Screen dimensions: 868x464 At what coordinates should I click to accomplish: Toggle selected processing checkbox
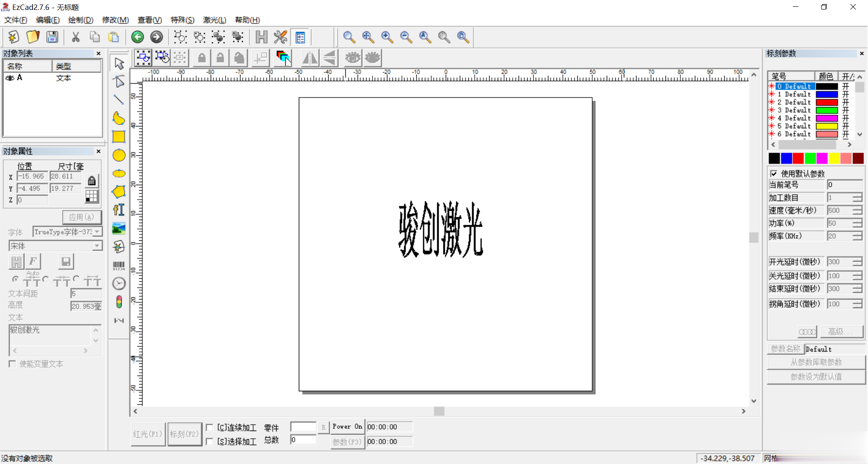[210, 441]
